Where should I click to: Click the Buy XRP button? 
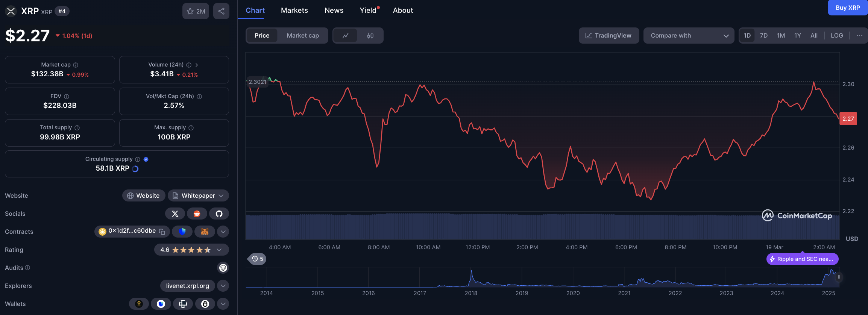pos(848,8)
